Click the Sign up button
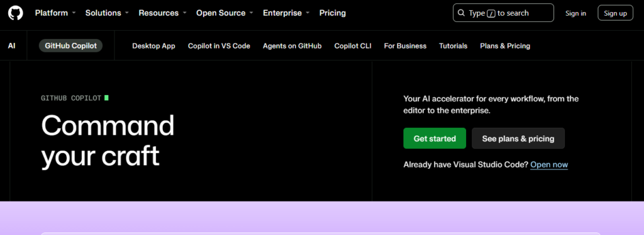644x235 pixels. (x=615, y=13)
